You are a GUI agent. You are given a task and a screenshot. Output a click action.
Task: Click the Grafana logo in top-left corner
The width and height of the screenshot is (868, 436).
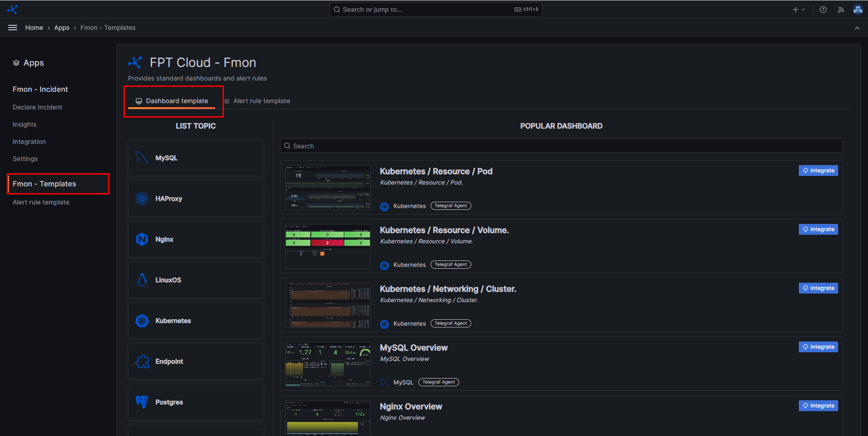12,9
